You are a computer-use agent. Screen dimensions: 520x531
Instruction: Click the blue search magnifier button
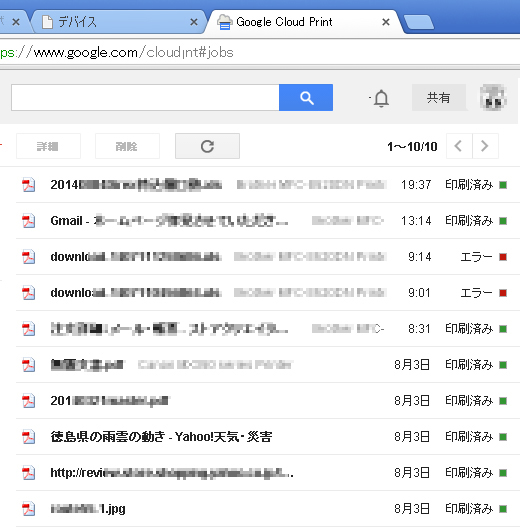pos(306,98)
